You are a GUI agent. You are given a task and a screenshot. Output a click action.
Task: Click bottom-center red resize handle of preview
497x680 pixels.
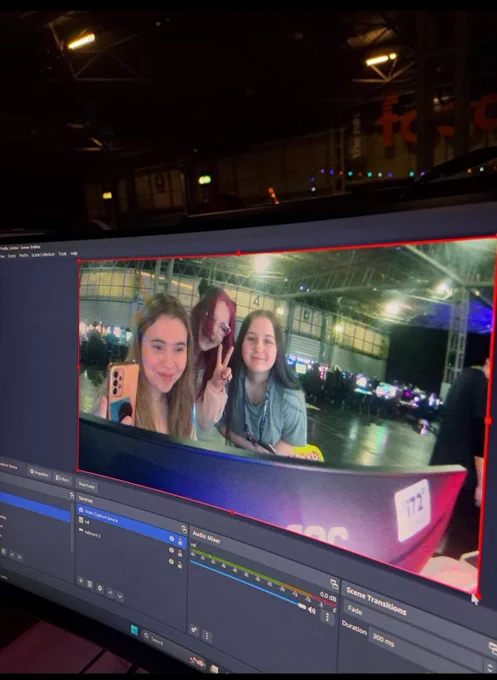click(x=232, y=513)
